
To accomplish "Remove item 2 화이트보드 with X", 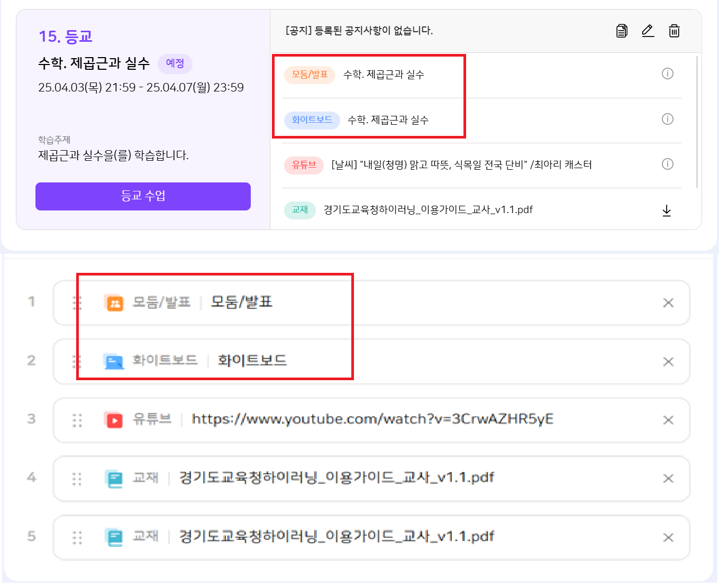I will [x=668, y=362].
